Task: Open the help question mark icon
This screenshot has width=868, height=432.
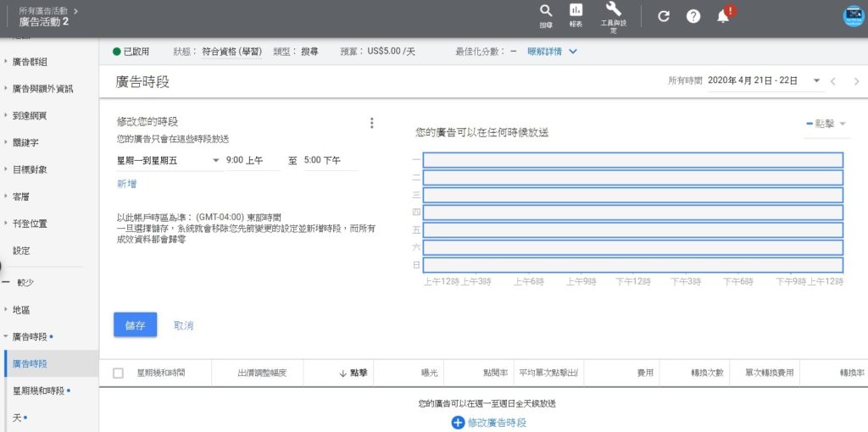Action: pyautogui.click(x=693, y=17)
